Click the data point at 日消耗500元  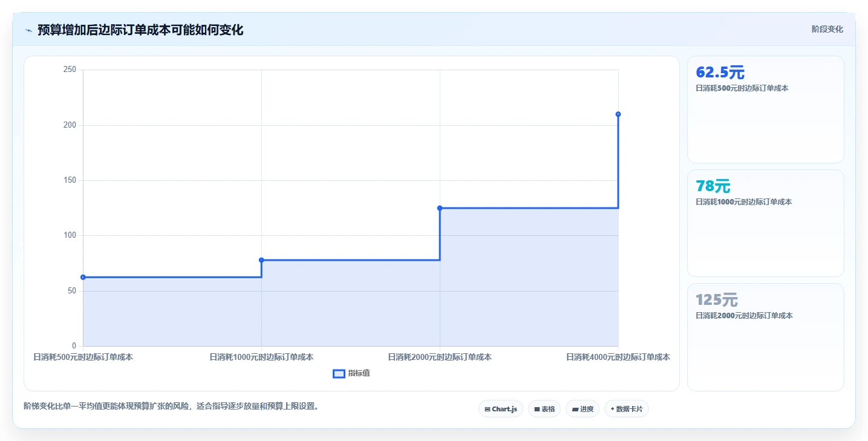point(83,277)
